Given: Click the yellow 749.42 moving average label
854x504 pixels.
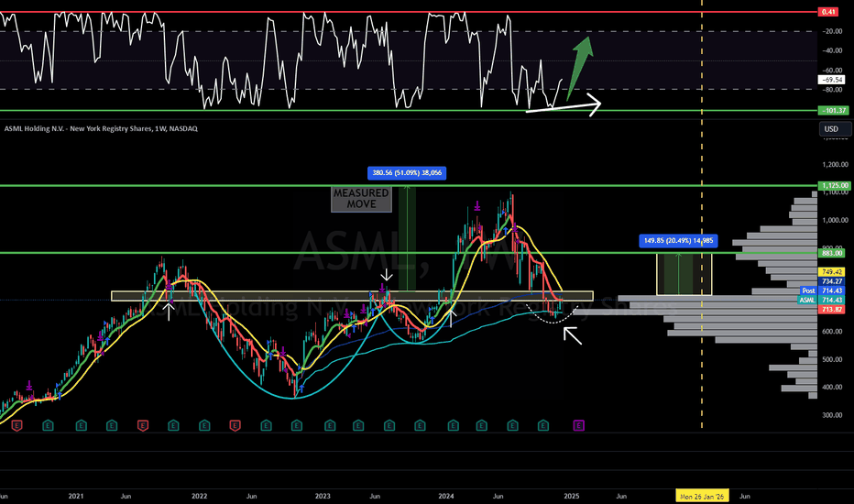Looking at the screenshot, I should tap(832, 271).
